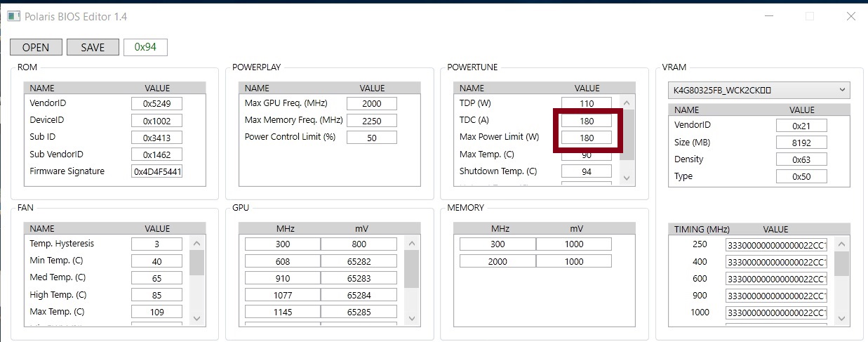Click the SAVE button
Image resolution: width=868 pixels, height=342 pixels.
point(93,47)
